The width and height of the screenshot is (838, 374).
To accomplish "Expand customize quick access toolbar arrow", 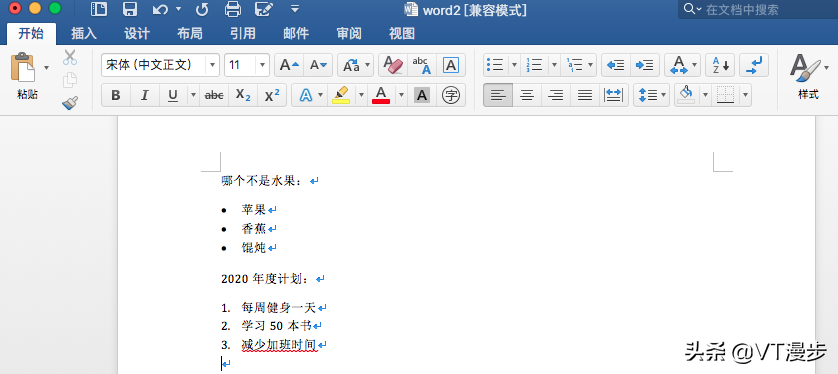I will [x=294, y=9].
